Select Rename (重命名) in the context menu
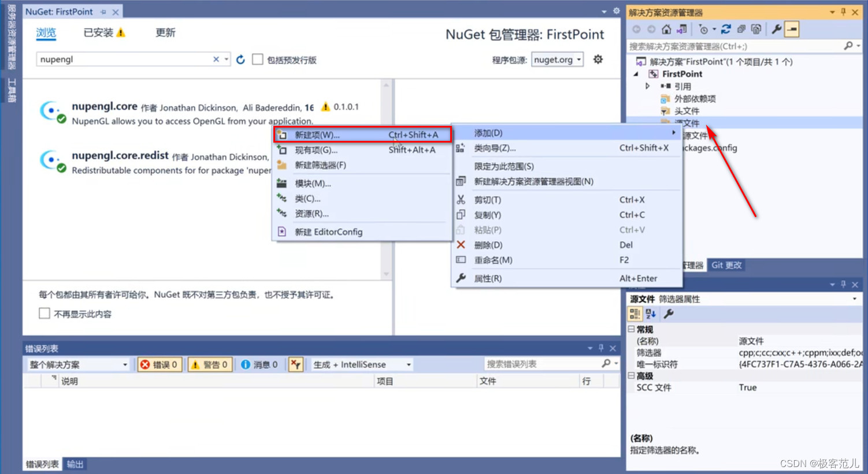Viewport: 868px width, 474px height. (x=566, y=260)
